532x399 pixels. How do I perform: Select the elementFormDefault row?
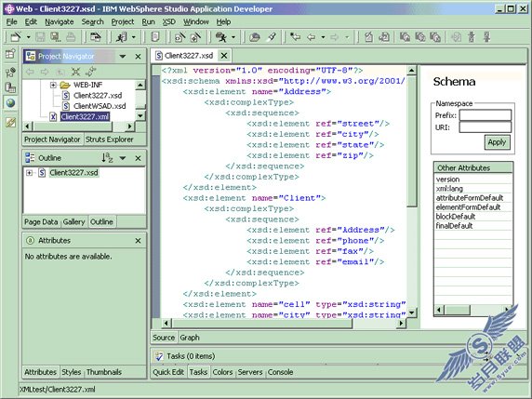[473, 207]
